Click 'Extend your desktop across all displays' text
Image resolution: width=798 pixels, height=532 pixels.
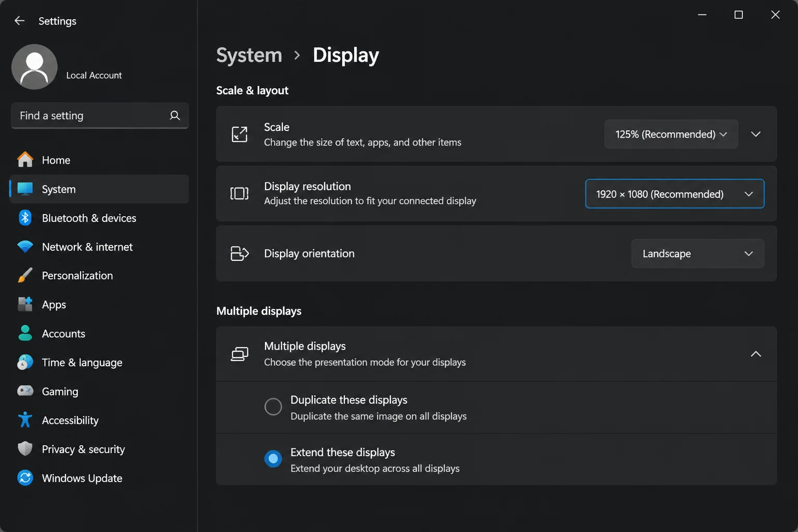(375, 468)
